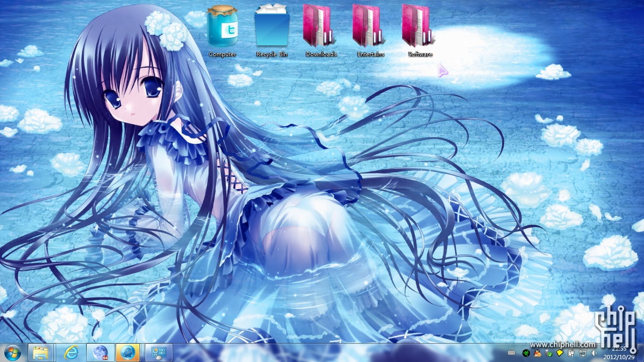This screenshot has width=644, height=362.
Task: Open the QQ penguin tray icon
Action: point(537,353)
